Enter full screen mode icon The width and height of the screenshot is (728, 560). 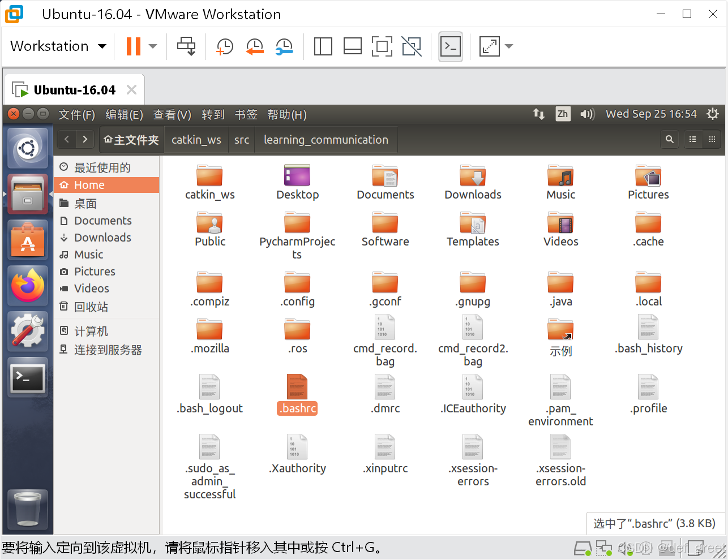coord(382,46)
